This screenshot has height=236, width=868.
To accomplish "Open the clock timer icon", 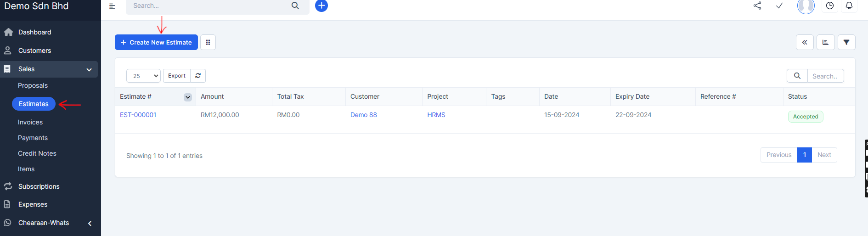I will (x=830, y=6).
